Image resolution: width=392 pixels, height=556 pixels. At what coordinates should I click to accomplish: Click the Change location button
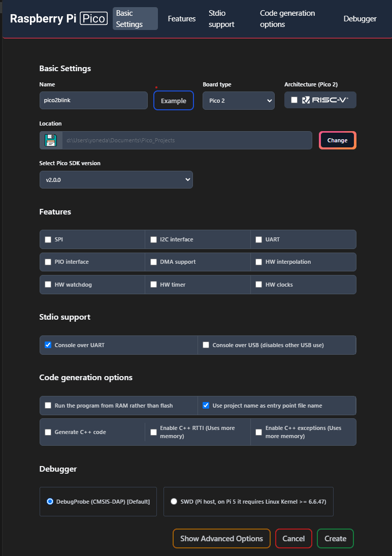338,140
